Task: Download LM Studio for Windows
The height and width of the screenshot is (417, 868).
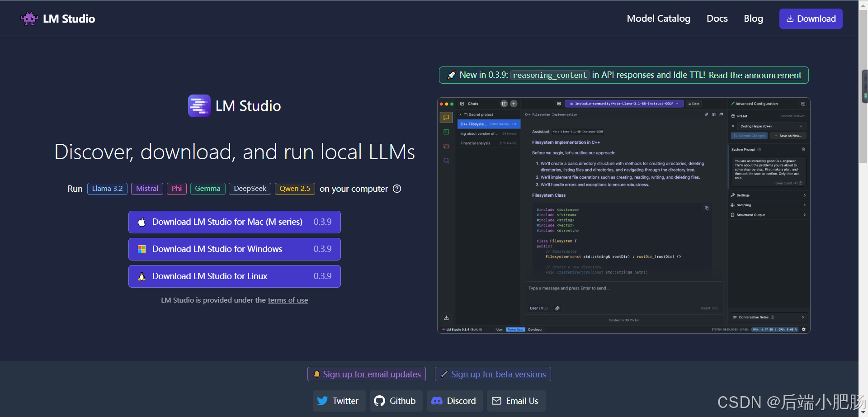Action: [x=234, y=249]
